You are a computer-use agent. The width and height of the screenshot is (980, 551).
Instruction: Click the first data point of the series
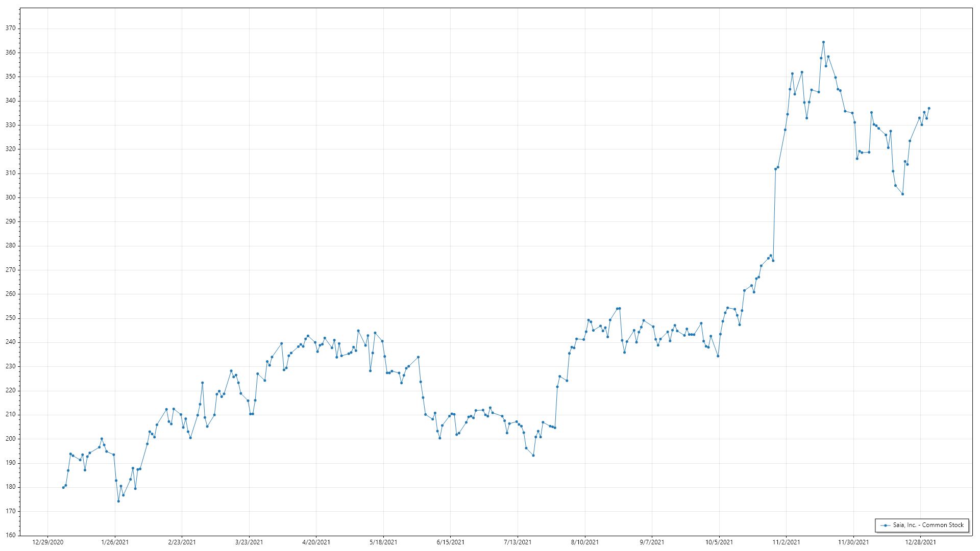coord(63,488)
